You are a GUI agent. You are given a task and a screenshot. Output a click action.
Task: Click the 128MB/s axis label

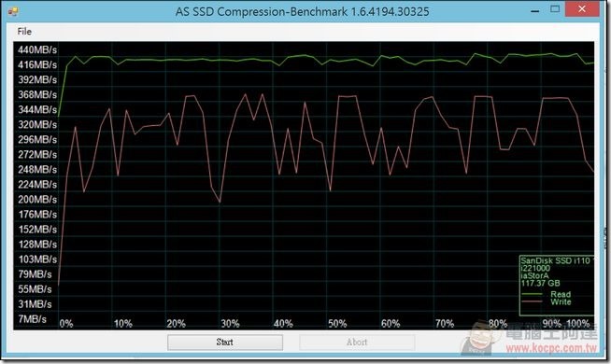[37, 245]
